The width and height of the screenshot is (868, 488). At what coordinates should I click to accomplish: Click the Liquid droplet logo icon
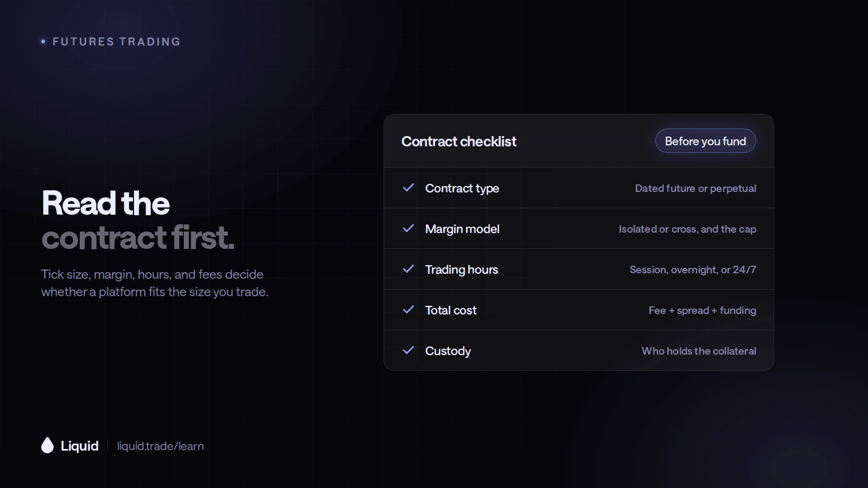[x=48, y=445]
